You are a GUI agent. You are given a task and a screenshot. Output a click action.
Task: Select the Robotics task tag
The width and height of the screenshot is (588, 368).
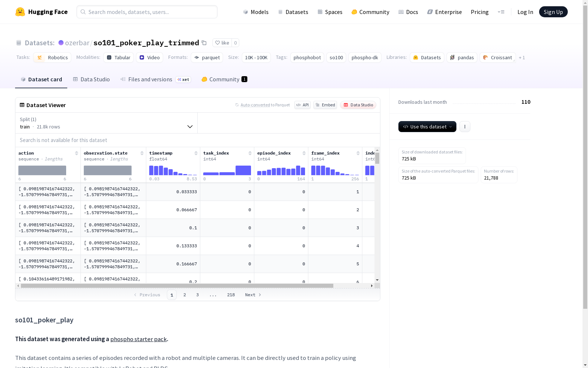(52, 57)
